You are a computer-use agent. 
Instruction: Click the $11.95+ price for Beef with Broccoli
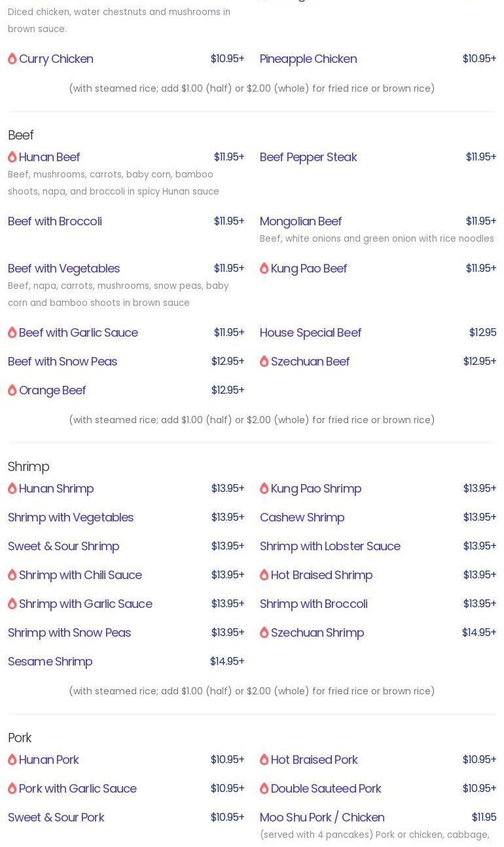[x=228, y=221]
